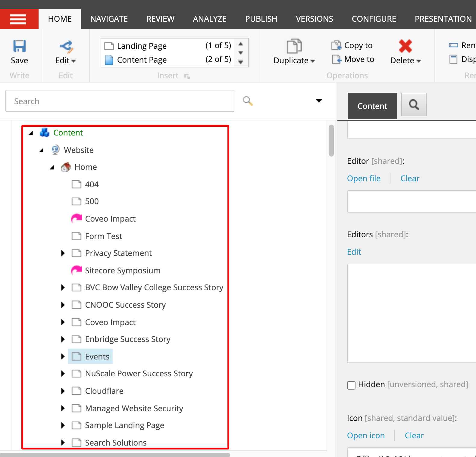Screen dimensions: 476x457
Task: Switch to the NAVIGATE ribbon tab
Action: pyautogui.click(x=109, y=19)
